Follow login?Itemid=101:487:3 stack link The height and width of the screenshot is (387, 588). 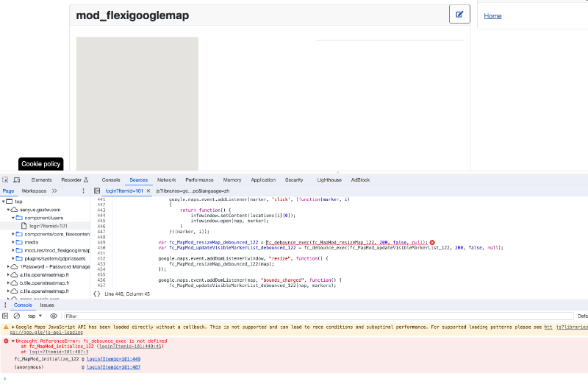point(59,352)
